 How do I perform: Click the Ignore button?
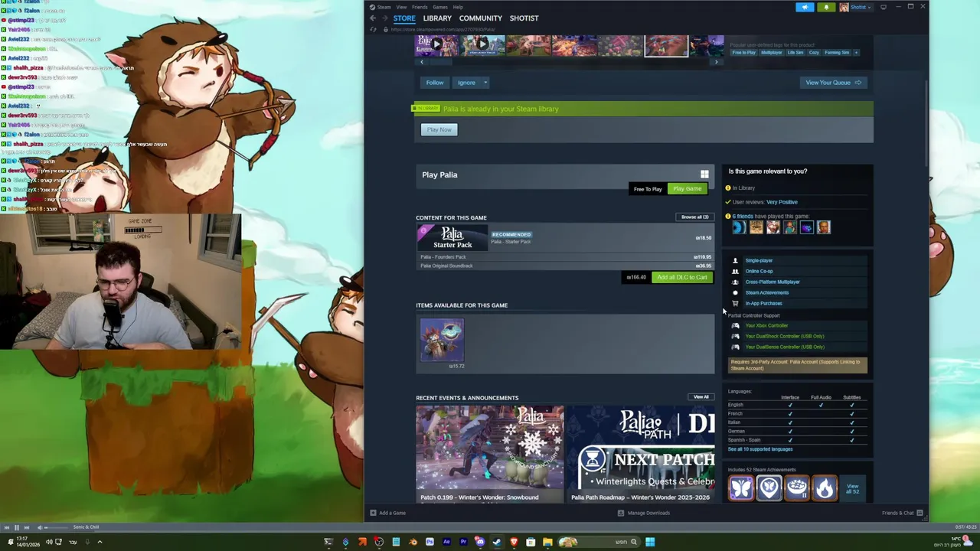(466, 83)
